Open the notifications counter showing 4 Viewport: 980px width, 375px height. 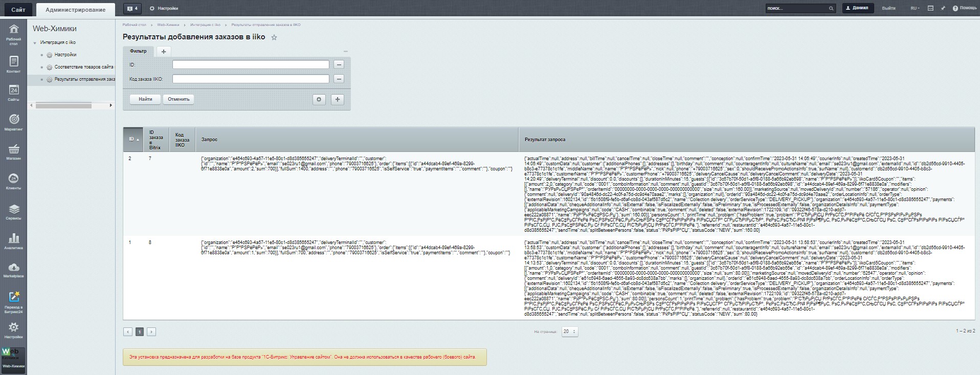[132, 9]
